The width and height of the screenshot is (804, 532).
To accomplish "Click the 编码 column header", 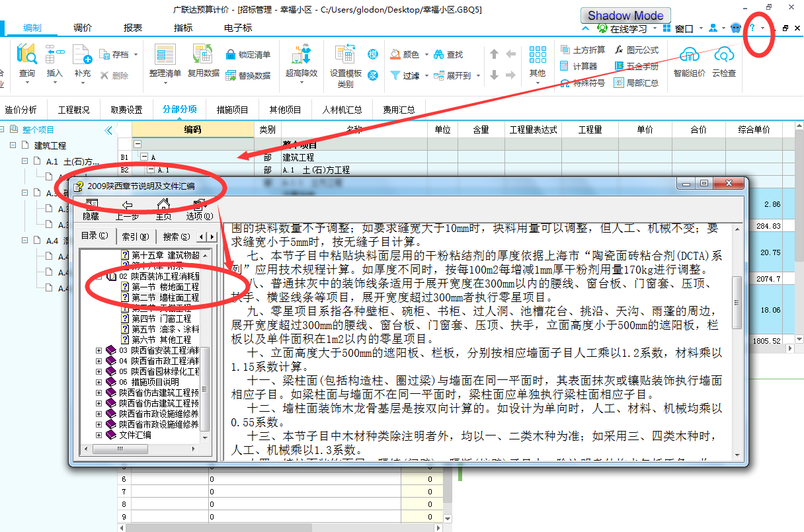I will tap(192, 130).
